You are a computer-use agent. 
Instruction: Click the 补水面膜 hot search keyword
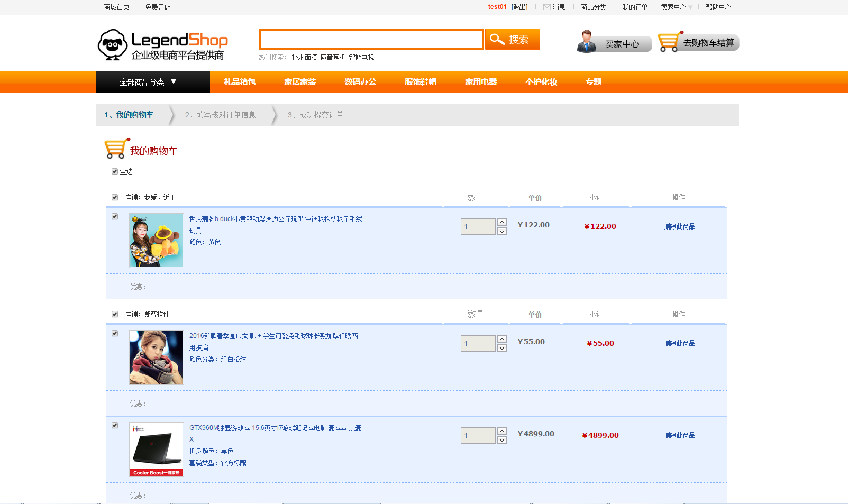click(x=304, y=57)
